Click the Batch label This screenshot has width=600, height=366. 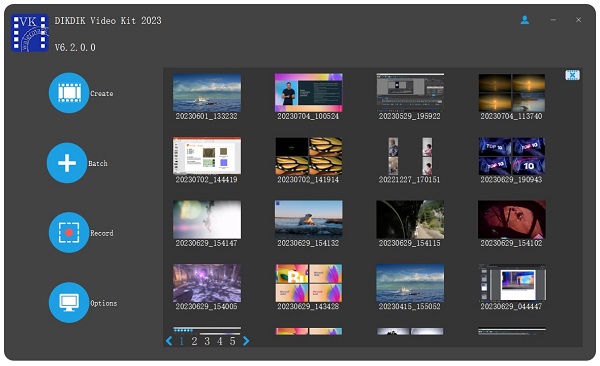pyautogui.click(x=98, y=163)
